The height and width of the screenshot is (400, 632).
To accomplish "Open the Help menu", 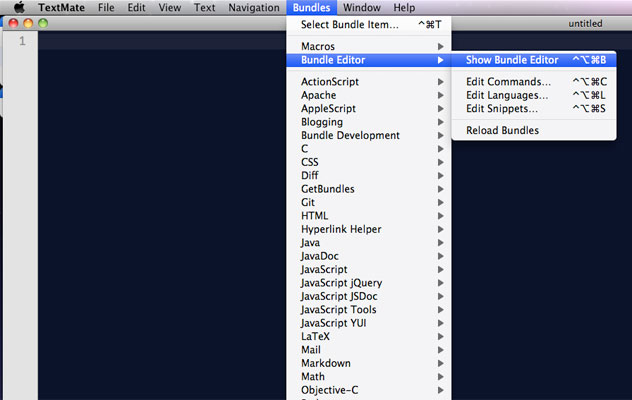I will pos(404,8).
